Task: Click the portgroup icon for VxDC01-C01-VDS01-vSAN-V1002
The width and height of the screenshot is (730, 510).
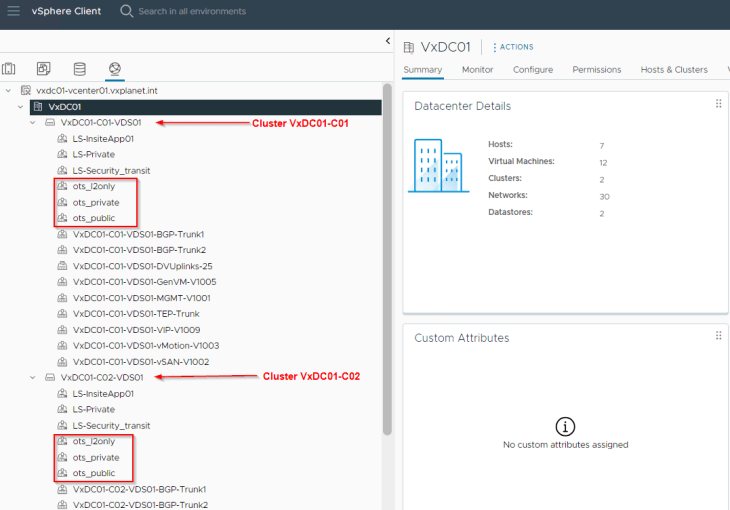Action: click(62, 361)
